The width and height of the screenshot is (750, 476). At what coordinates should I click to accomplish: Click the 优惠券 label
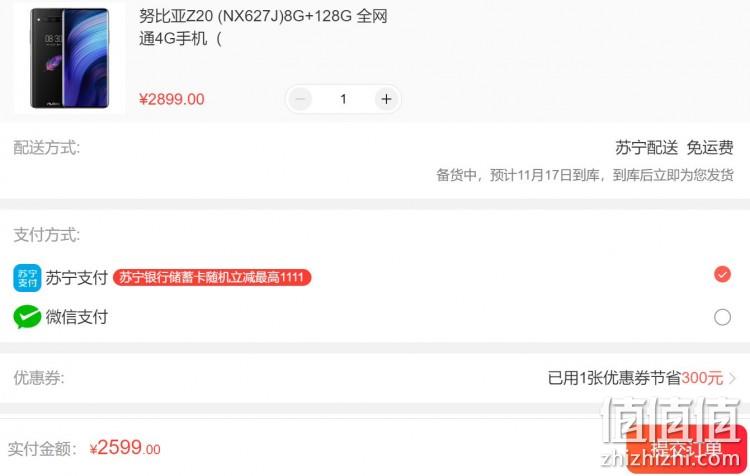click(x=39, y=378)
